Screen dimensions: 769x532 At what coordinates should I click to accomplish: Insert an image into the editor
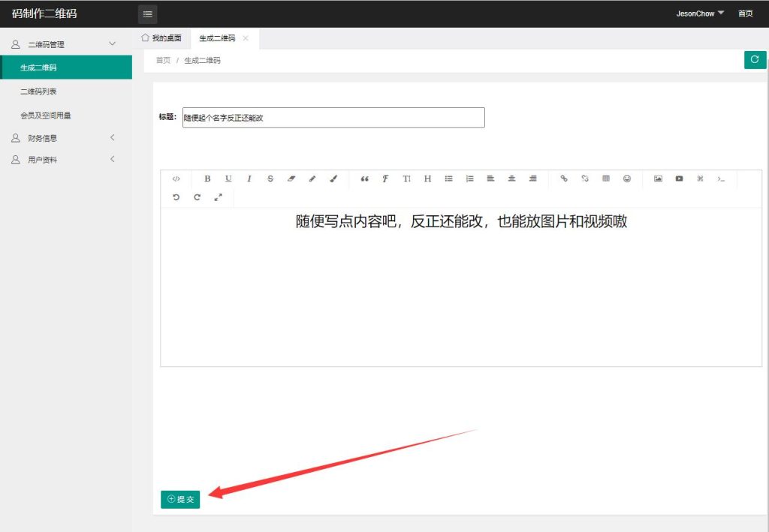[x=658, y=179]
